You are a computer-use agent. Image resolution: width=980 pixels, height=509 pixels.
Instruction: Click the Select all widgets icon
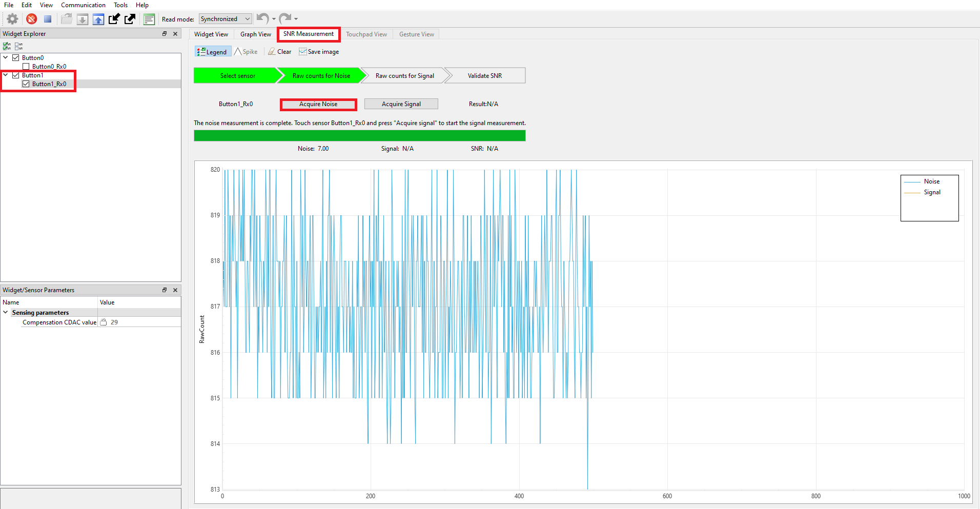pos(7,46)
